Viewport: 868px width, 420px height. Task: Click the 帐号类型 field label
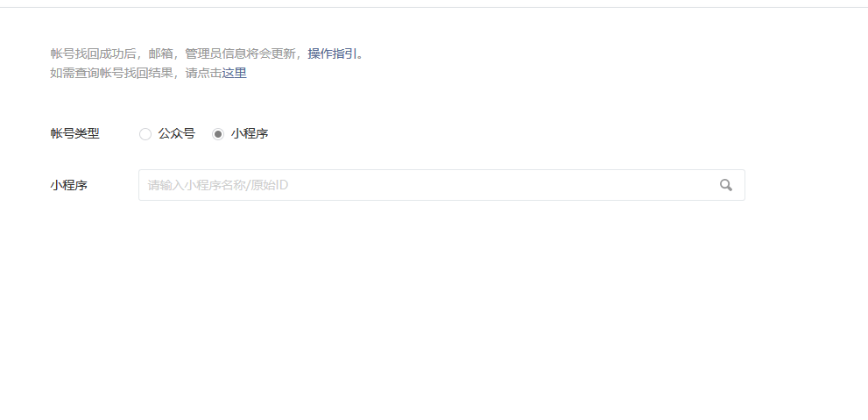click(x=74, y=133)
